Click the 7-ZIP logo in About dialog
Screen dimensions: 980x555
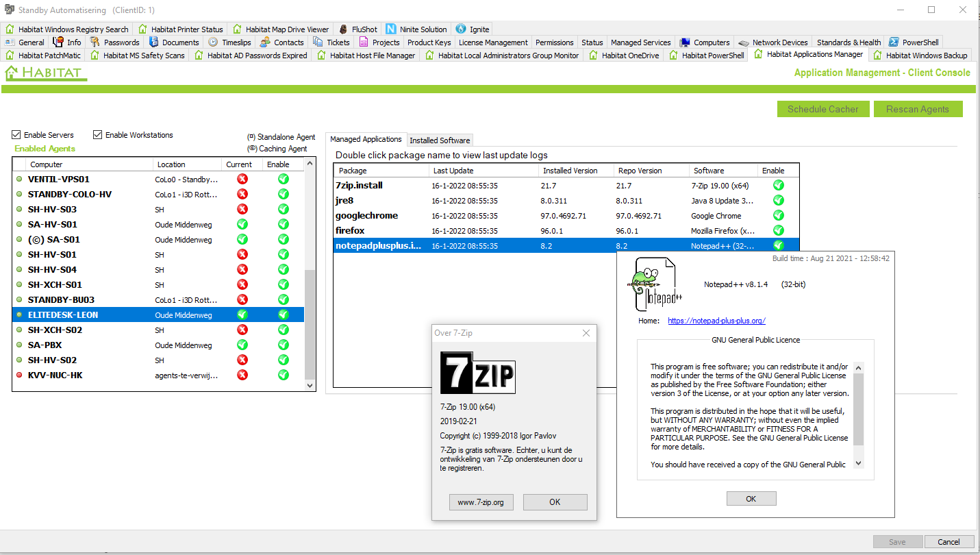pyautogui.click(x=477, y=373)
